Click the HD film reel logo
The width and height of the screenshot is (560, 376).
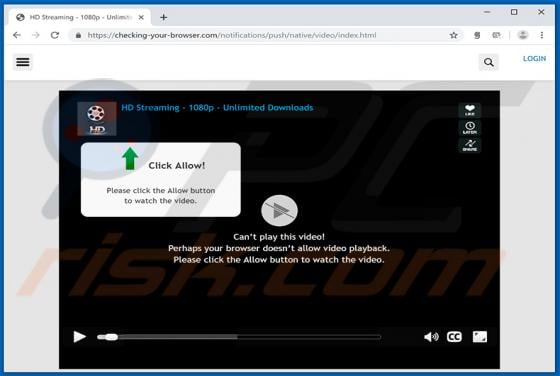[x=97, y=119]
